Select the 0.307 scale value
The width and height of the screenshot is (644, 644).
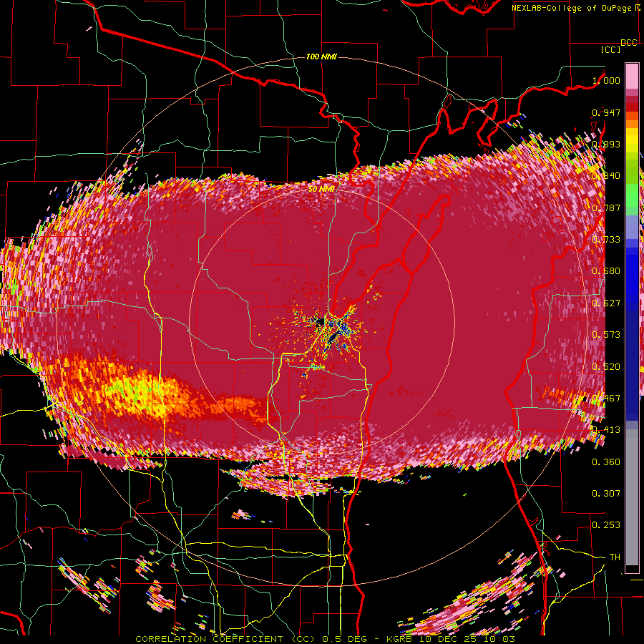coord(606,494)
